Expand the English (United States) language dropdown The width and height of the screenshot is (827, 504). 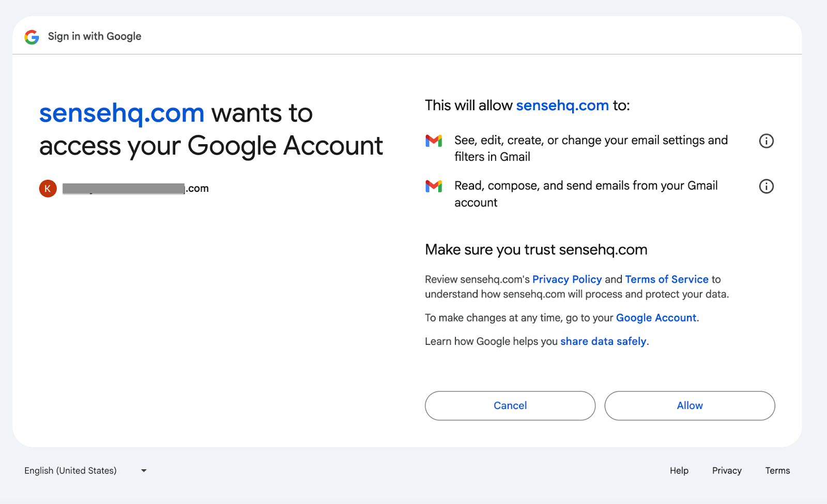tap(86, 470)
